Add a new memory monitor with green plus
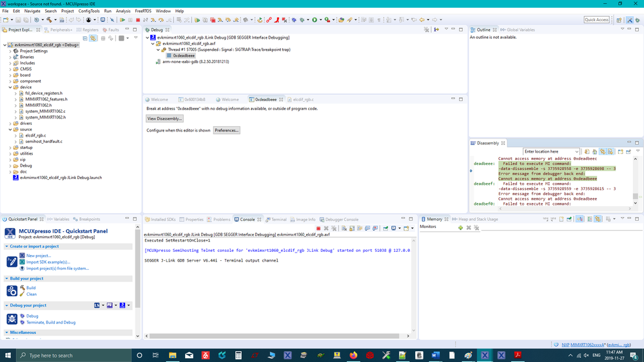The height and width of the screenshot is (362, 644). (460, 227)
